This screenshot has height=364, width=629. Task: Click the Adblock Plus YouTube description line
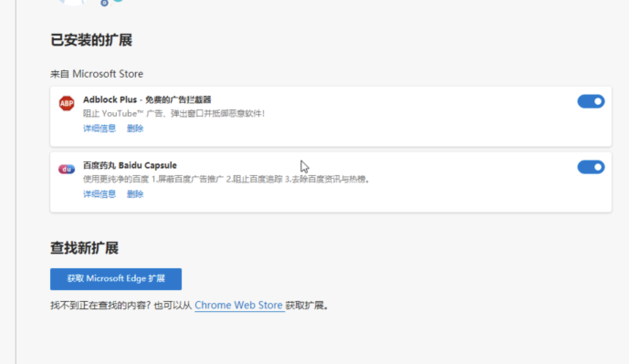(173, 114)
